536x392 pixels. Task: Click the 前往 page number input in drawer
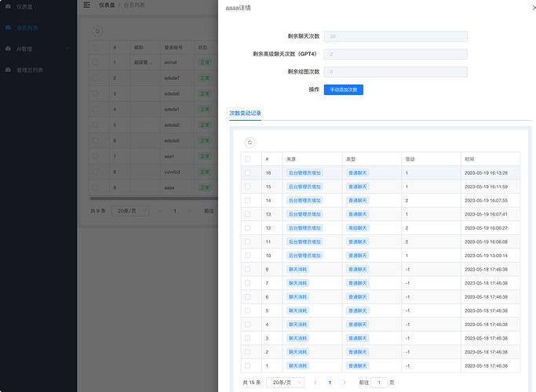[379, 383]
